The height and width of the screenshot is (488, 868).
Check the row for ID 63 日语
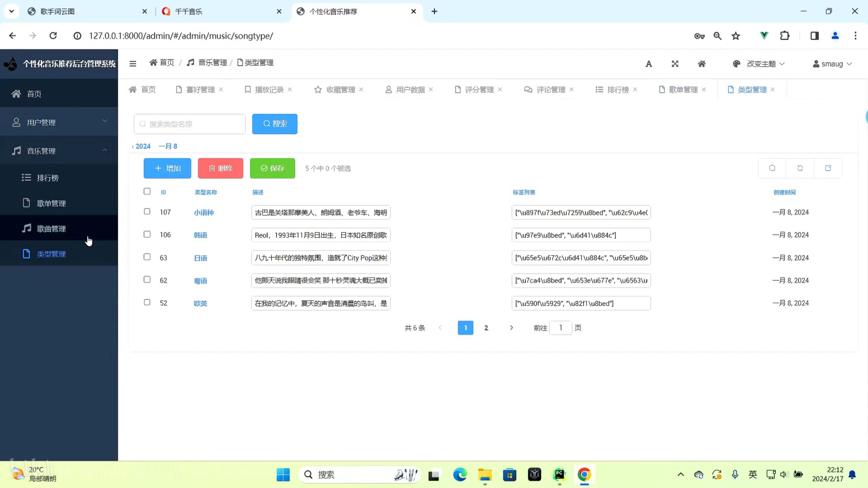[147, 257]
